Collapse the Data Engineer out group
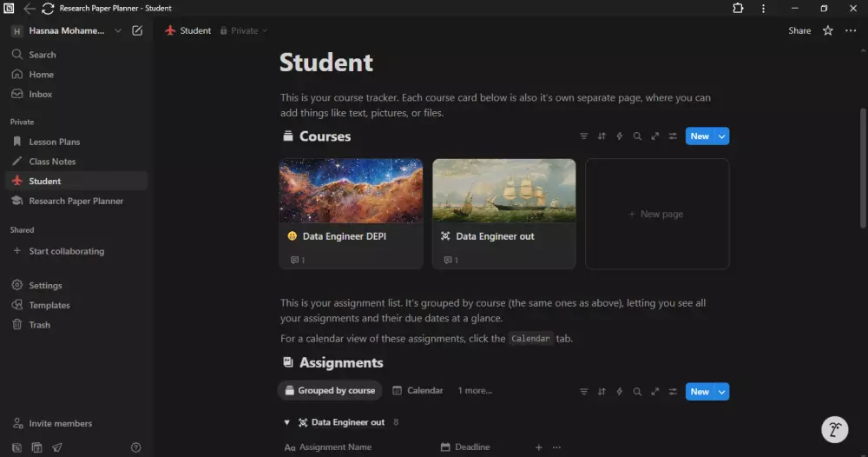The width and height of the screenshot is (868, 457). click(286, 422)
